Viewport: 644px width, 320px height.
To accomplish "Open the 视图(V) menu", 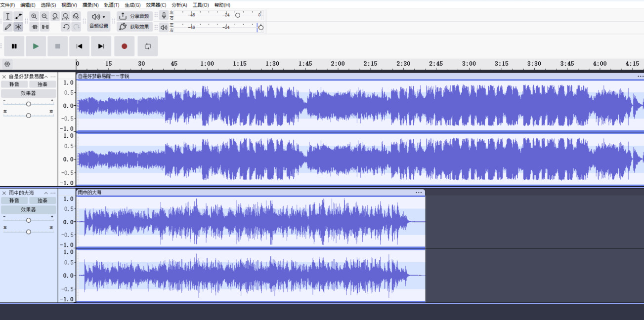I will click(69, 5).
